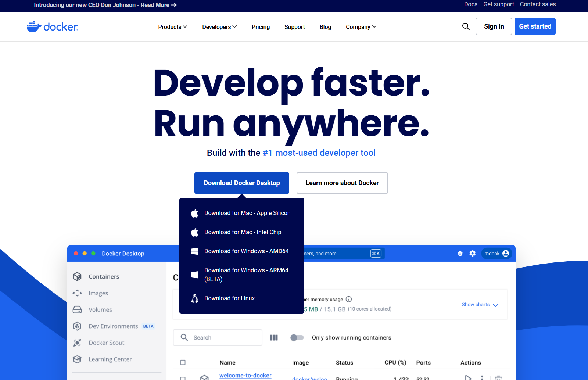Select Download for Mac - Intel Chip
Image resolution: width=588 pixels, height=380 pixels.
coord(242,232)
